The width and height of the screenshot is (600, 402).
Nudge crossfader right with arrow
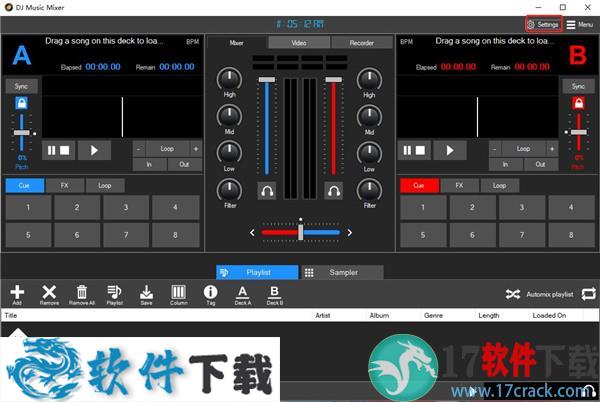(x=349, y=233)
